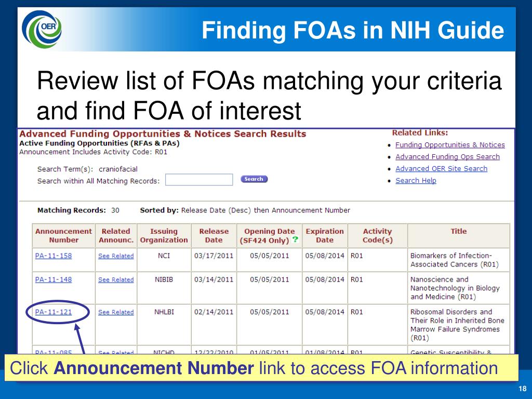The width and height of the screenshot is (532, 399).
Task: Open the PA-11-121 announcement link
Action: coord(54,312)
